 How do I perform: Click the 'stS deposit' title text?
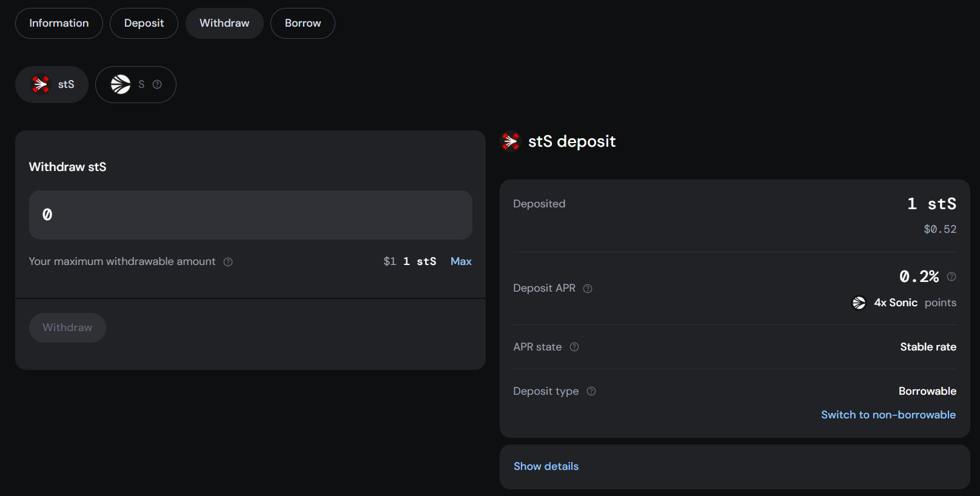(x=572, y=141)
